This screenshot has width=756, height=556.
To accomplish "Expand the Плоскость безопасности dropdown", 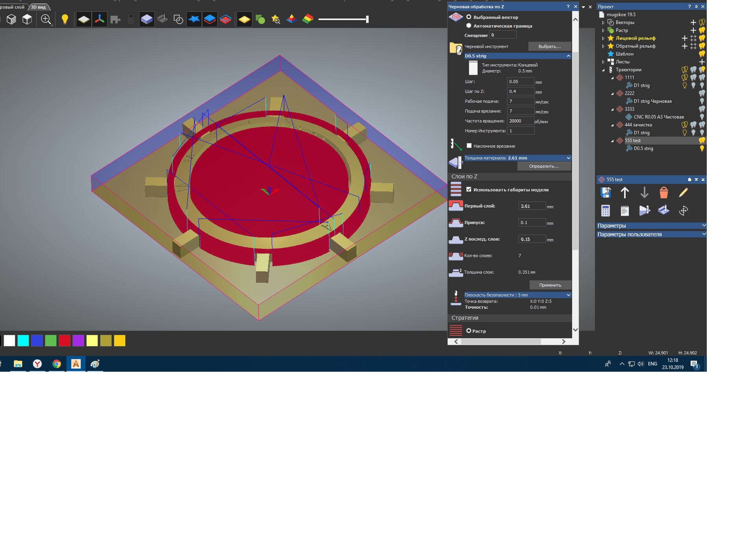I will tap(568, 295).
